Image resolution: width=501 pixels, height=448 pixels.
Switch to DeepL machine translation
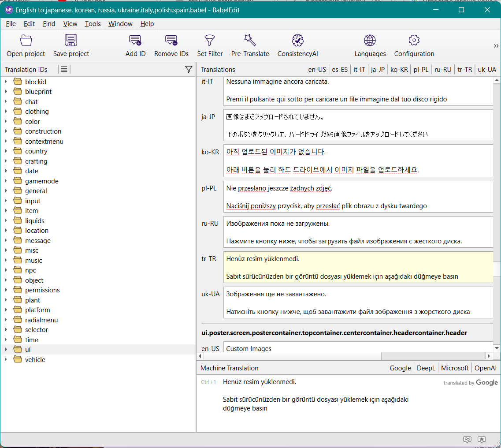click(x=426, y=368)
